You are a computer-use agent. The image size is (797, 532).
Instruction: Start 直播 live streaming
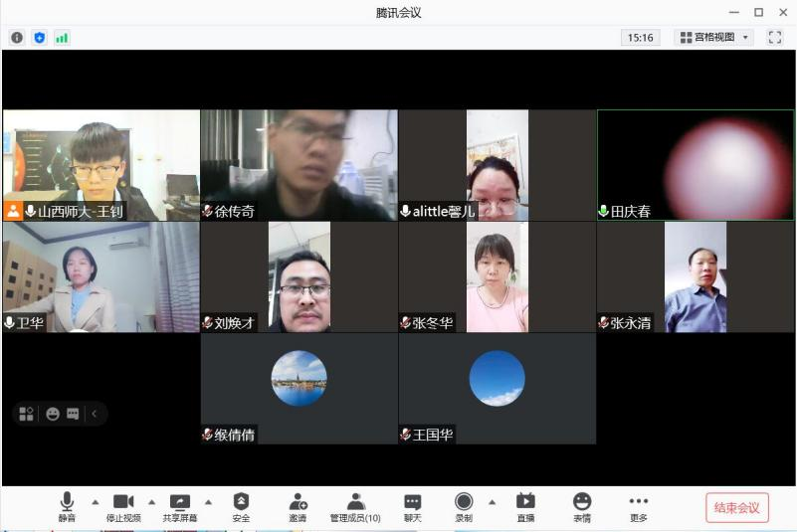(x=525, y=507)
